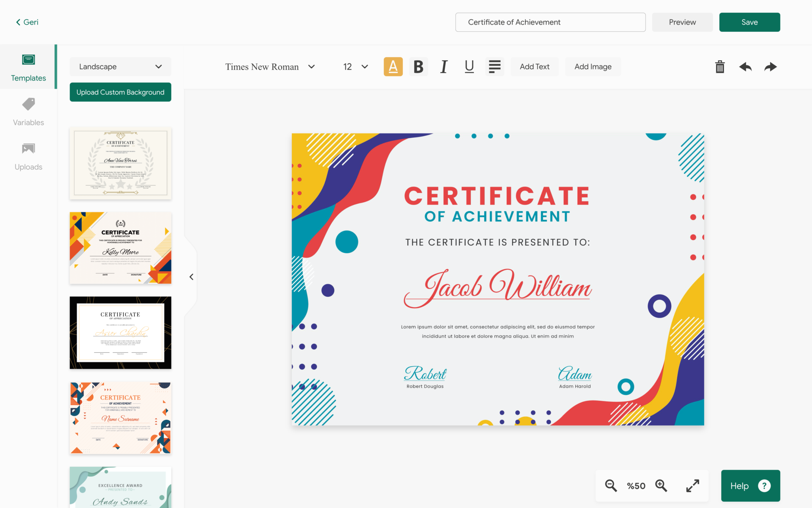Open the trash delete icon

click(x=720, y=67)
